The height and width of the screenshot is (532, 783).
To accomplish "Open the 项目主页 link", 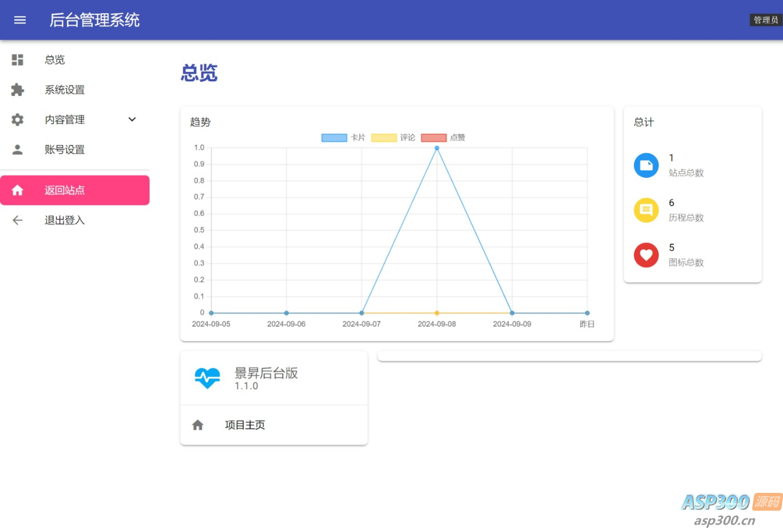I will 244,425.
